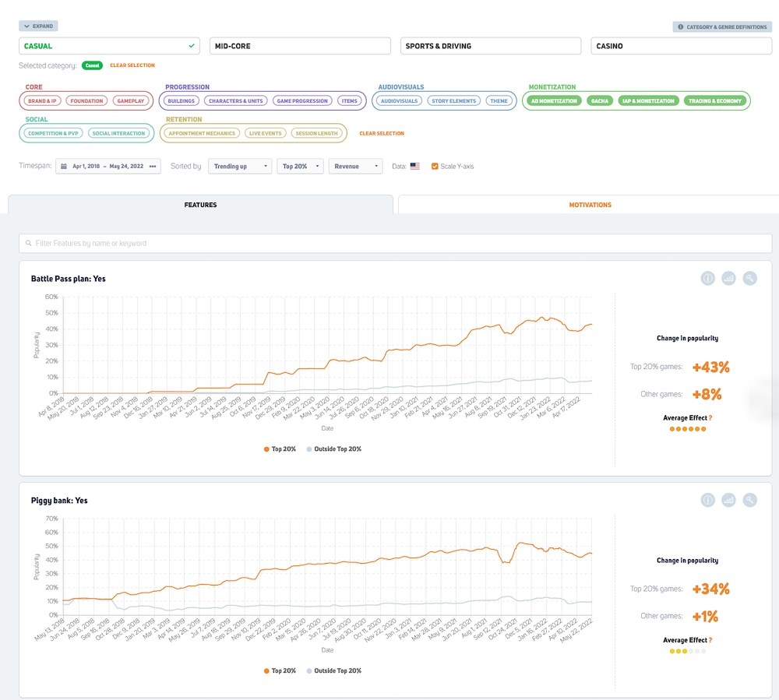This screenshot has height=700, width=779.
Task: Toggle Top 20% legend in Piggy bank chart
Action: pos(280,670)
